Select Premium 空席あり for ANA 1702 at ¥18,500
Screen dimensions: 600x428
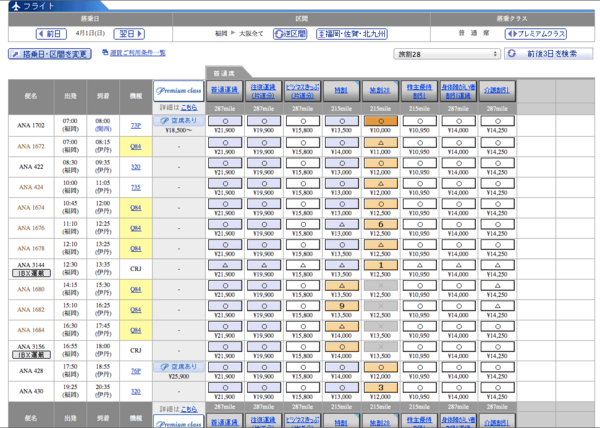pyautogui.click(x=179, y=121)
